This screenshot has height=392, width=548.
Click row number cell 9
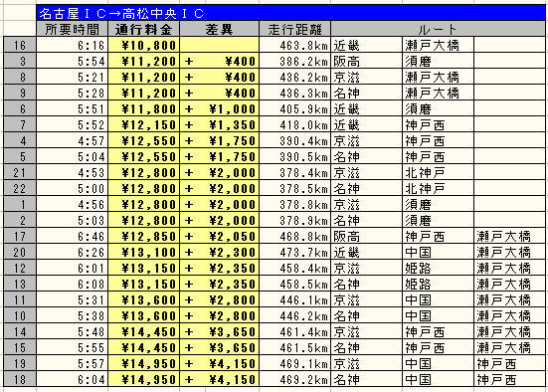pyautogui.click(x=20, y=93)
